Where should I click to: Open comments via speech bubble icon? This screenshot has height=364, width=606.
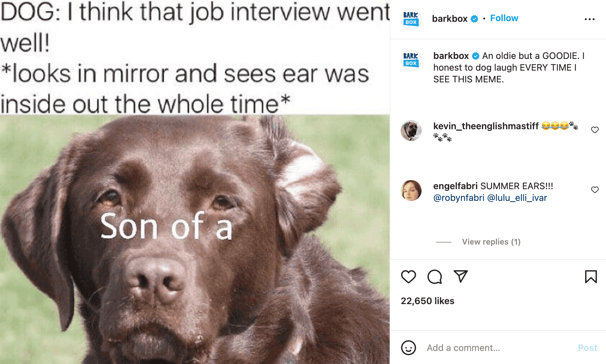tap(435, 277)
